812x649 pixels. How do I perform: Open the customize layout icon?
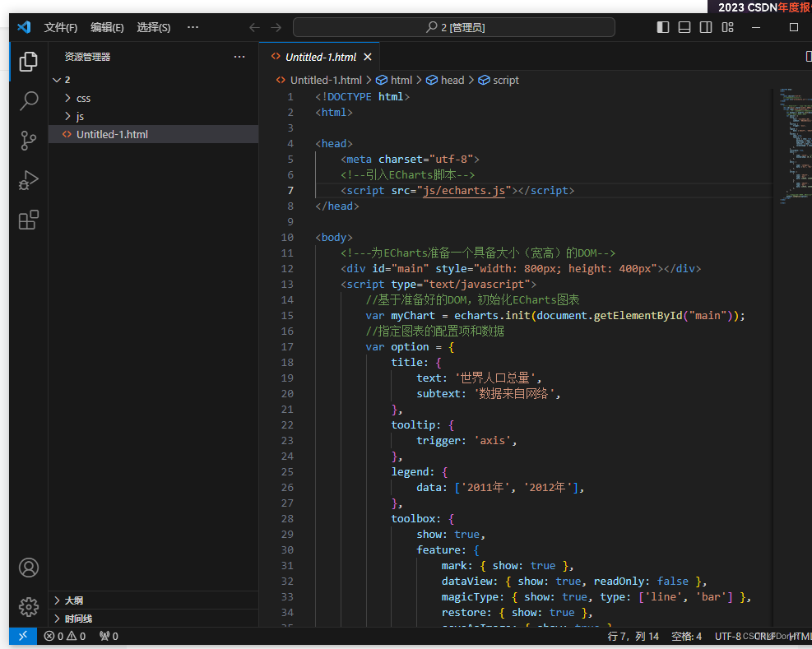coord(727,27)
